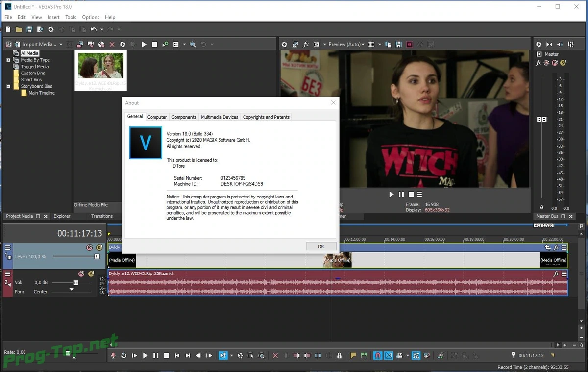Open project properties gear in main toolbar
Viewport: 588px width, 372px height.
(x=51, y=30)
